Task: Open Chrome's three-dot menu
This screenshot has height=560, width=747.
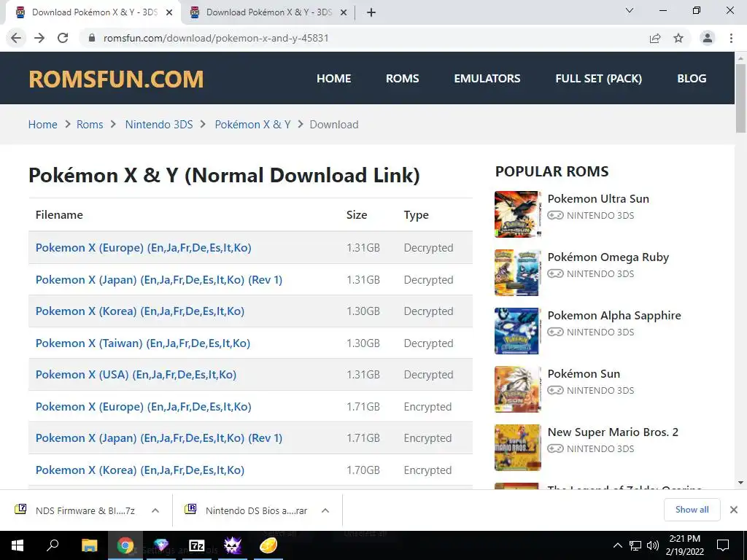Action: coord(731,38)
